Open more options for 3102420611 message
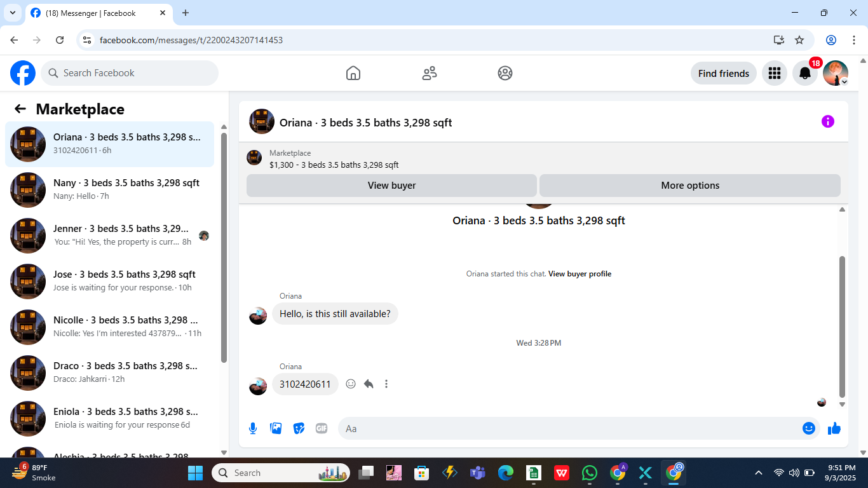 click(x=386, y=384)
